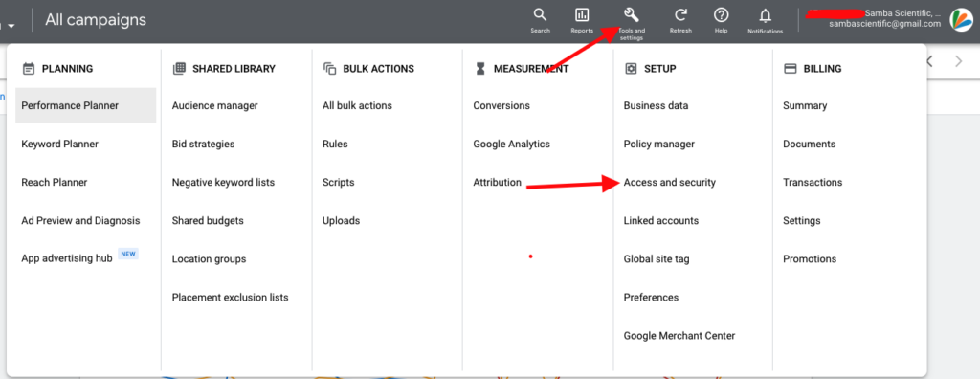The image size is (980, 379).
Task: Open billing Summary
Action: [804, 105]
